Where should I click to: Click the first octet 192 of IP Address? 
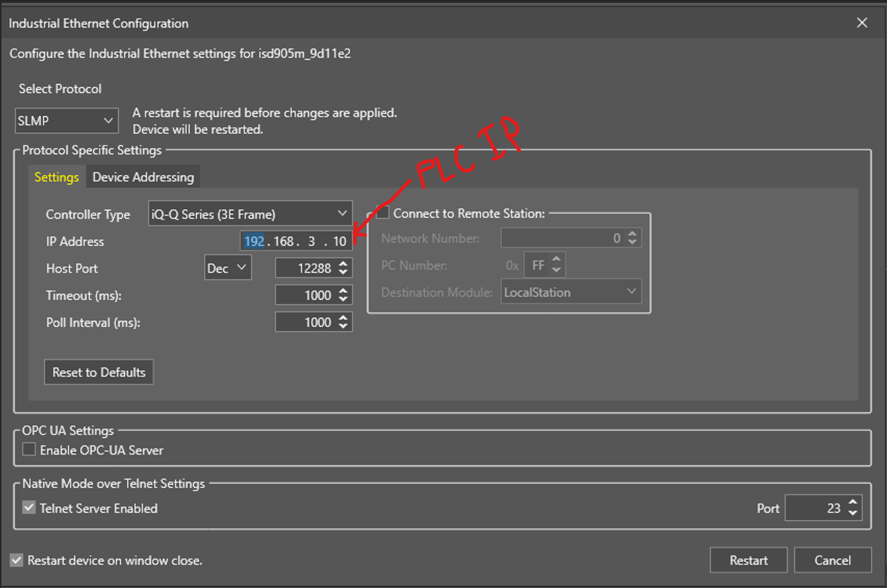click(254, 242)
